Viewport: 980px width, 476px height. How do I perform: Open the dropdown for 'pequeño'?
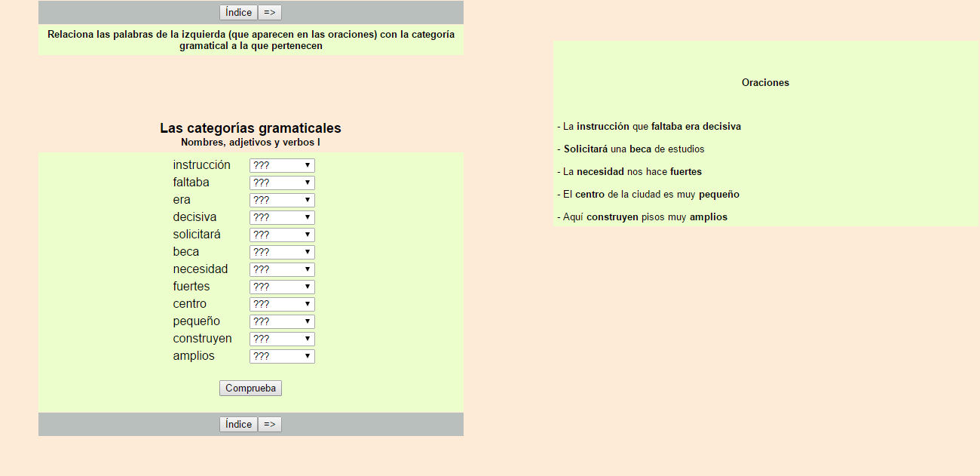(282, 321)
